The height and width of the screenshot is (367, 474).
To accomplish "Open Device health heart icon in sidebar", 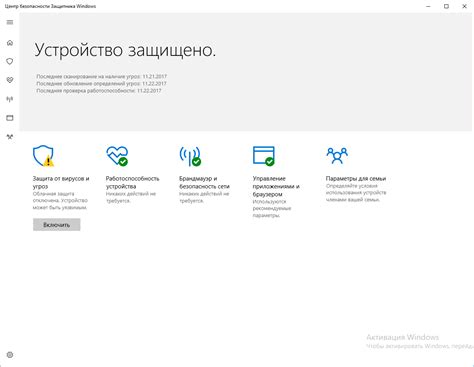I will click(10, 80).
